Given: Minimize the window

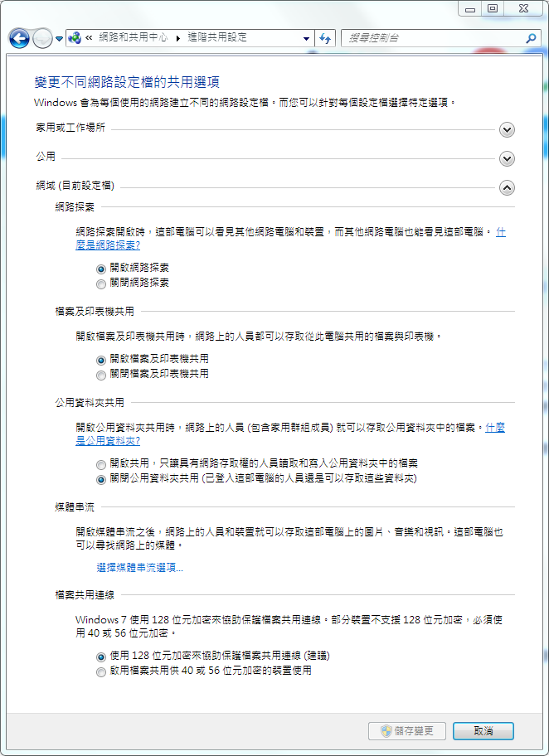Looking at the screenshot, I should (x=470, y=8).
